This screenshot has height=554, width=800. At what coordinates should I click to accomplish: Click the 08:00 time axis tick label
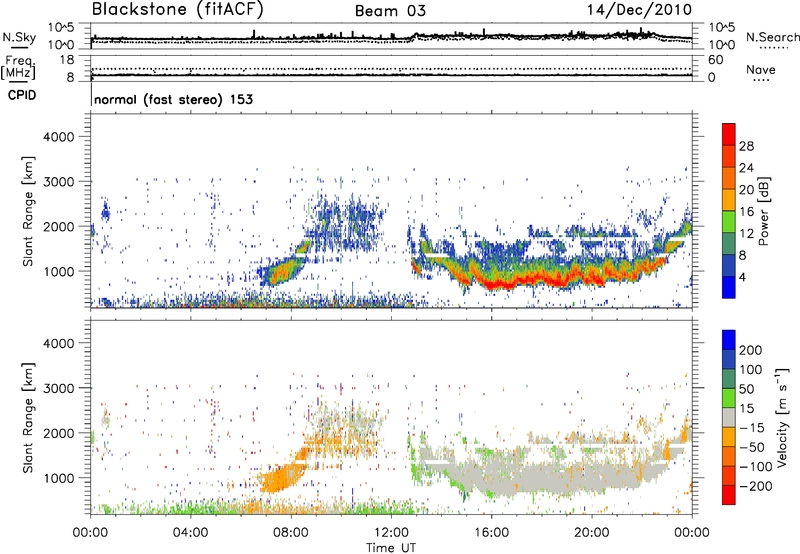[x=291, y=533]
